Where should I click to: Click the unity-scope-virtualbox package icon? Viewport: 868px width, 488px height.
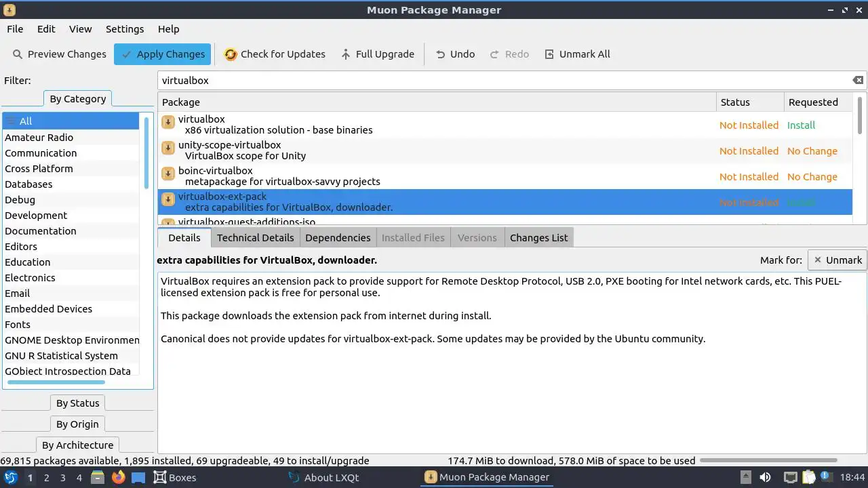167,148
